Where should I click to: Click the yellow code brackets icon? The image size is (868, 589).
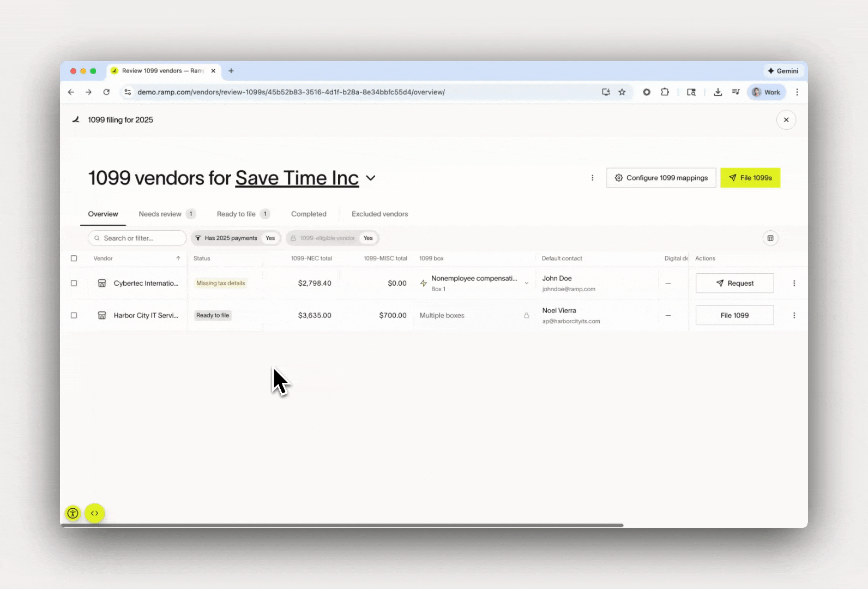95,513
